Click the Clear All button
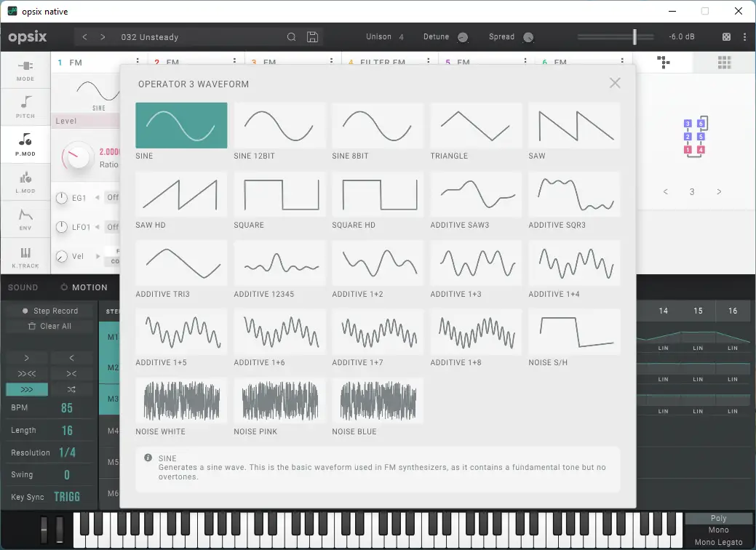This screenshot has height=550, width=756. [49, 325]
